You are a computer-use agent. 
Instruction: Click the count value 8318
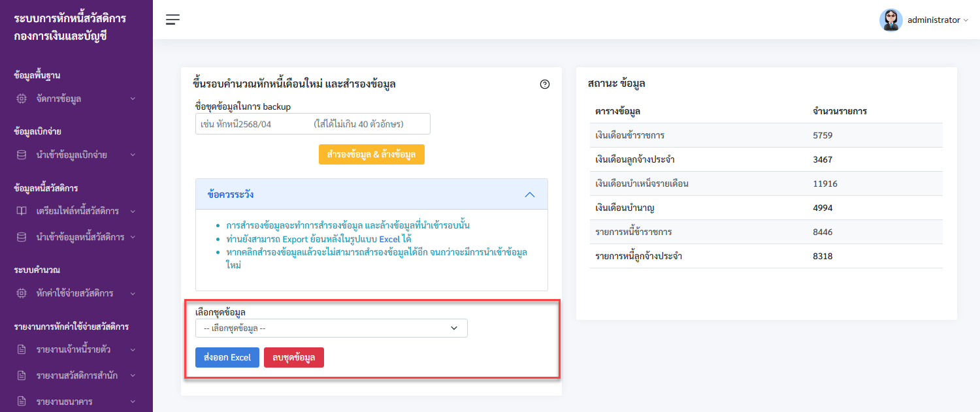click(x=823, y=256)
